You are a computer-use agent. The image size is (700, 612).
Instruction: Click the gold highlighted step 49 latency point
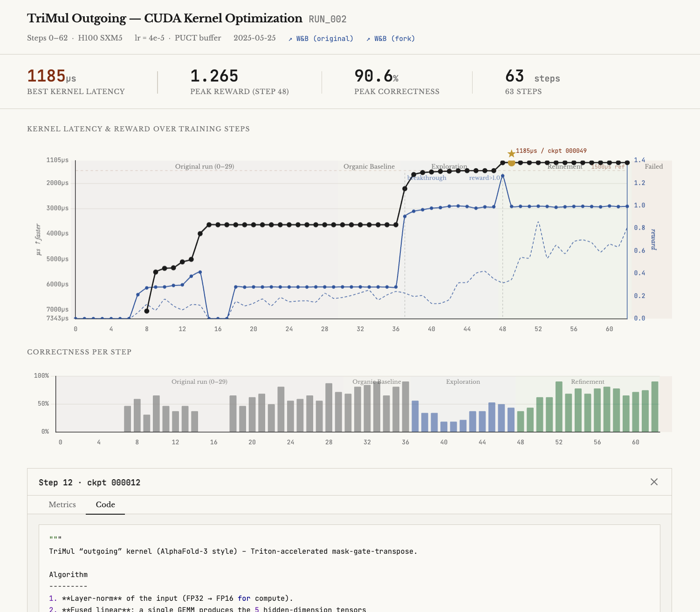[511, 163]
